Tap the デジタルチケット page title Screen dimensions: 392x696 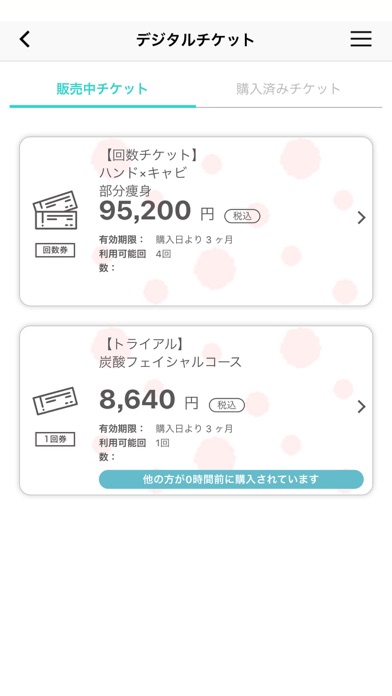pos(195,40)
